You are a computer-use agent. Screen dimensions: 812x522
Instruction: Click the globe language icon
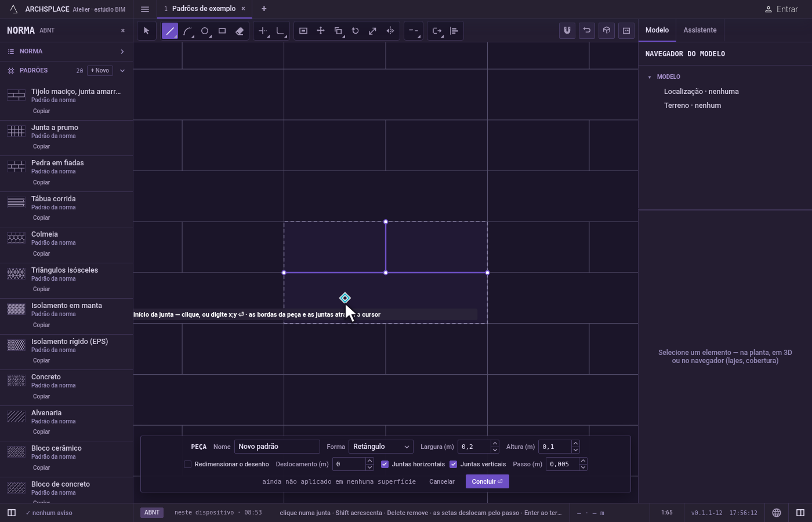776,513
